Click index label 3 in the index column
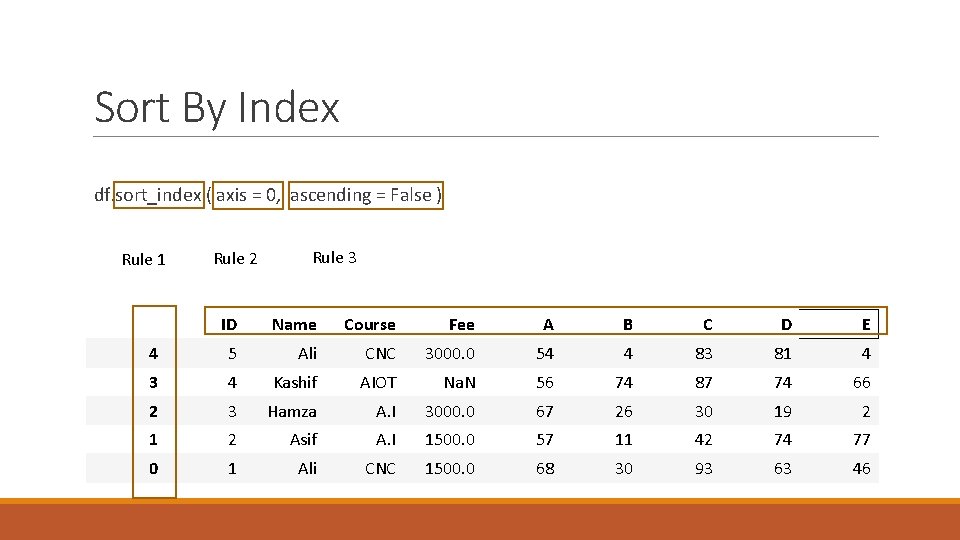The height and width of the screenshot is (540, 960). [153, 383]
